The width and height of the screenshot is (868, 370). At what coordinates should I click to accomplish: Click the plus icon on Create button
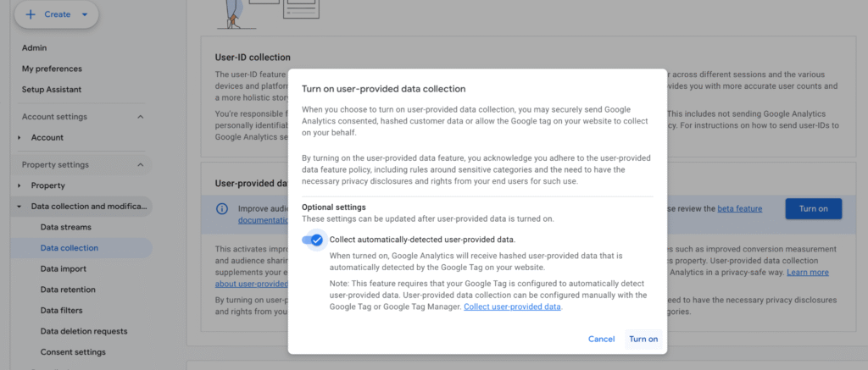point(31,14)
